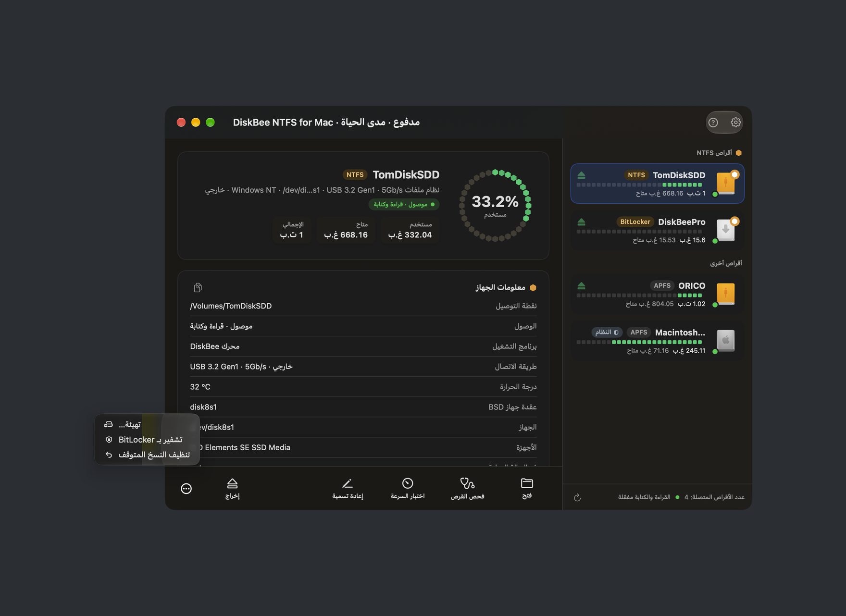Click the الوصول access row label
Viewport: 846px width, 616px height.
pyautogui.click(x=525, y=326)
